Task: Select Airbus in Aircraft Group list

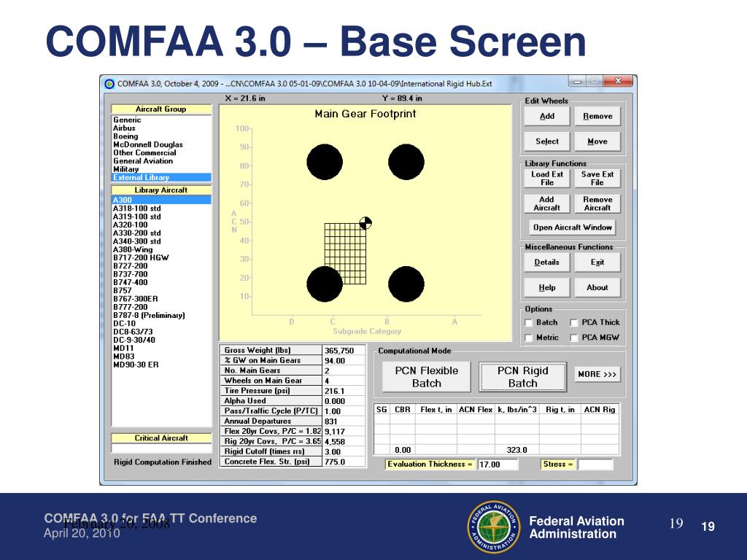Action: tap(161, 128)
